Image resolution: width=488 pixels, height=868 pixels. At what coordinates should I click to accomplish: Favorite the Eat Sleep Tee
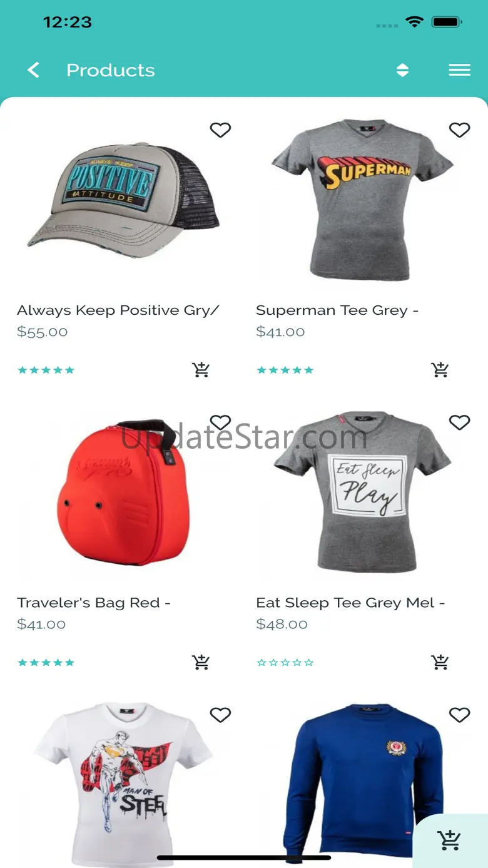click(x=459, y=422)
